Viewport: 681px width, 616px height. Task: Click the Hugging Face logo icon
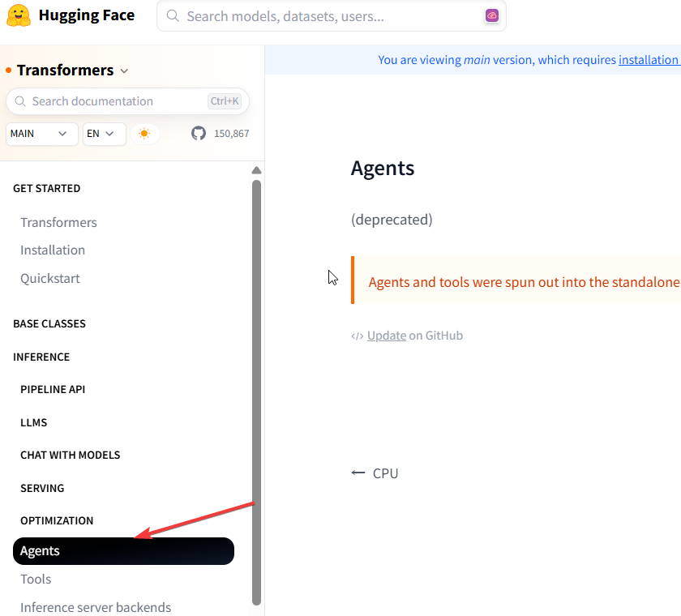tap(19, 15)
